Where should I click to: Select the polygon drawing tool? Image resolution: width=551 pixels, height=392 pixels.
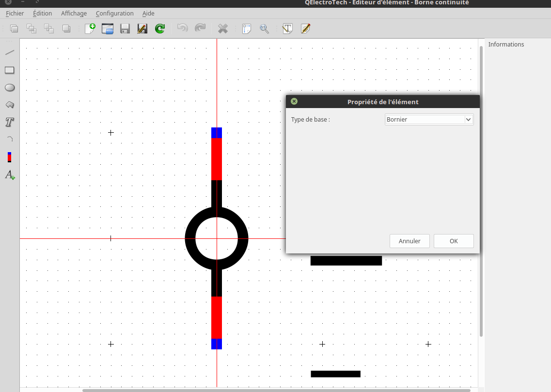(x=10, y=105)
